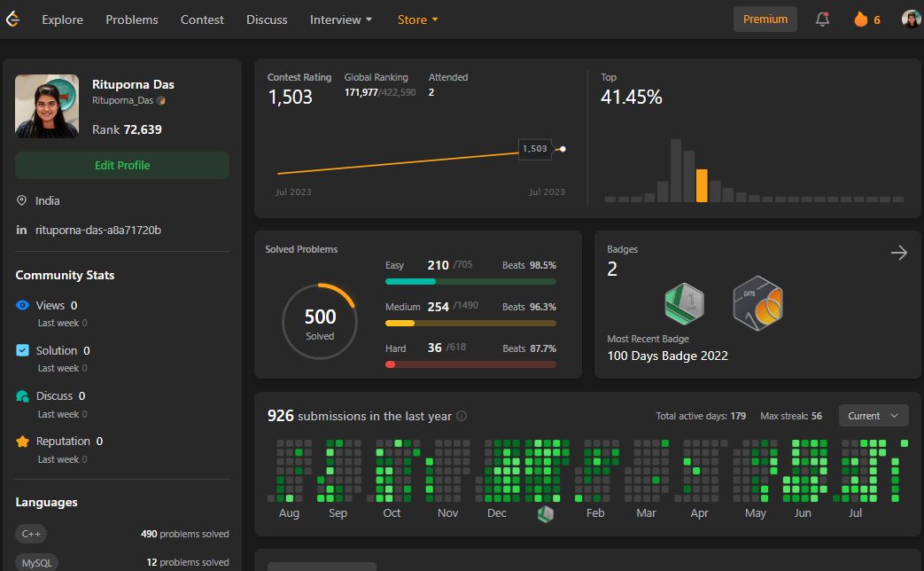Click the Global Ranking 171,977 value
Screen dimensions: 924x571
[x=361, y=92]
